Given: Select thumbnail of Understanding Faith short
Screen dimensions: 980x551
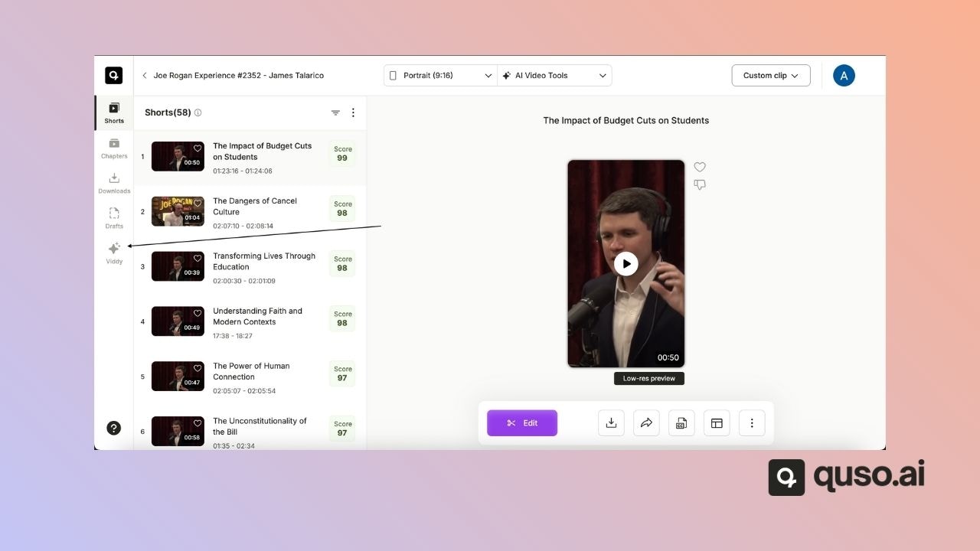Looking at the screenshot, I should click(178, 321).
